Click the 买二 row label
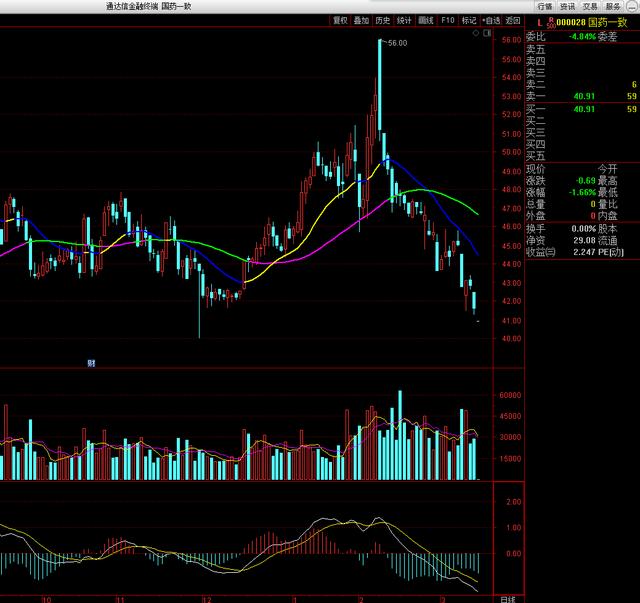This screenshot has height=603, width=640. pos(536,121)
